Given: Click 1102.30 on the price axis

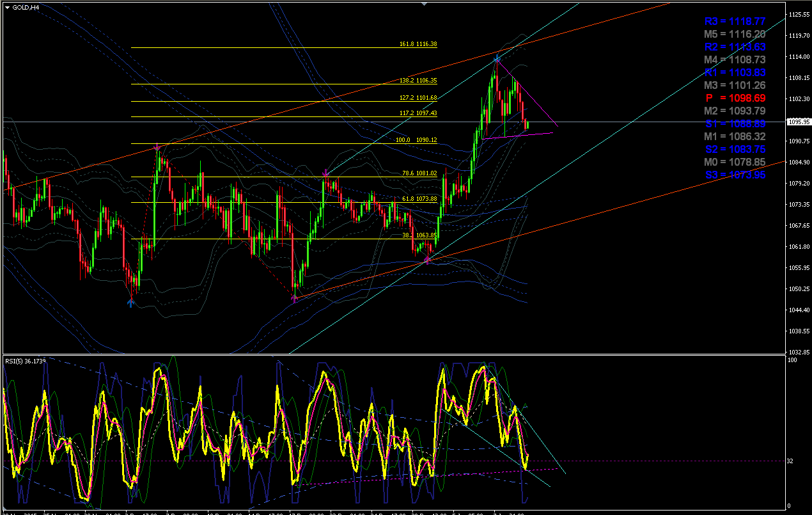Looking at the screenshot, I should [799, 99].
